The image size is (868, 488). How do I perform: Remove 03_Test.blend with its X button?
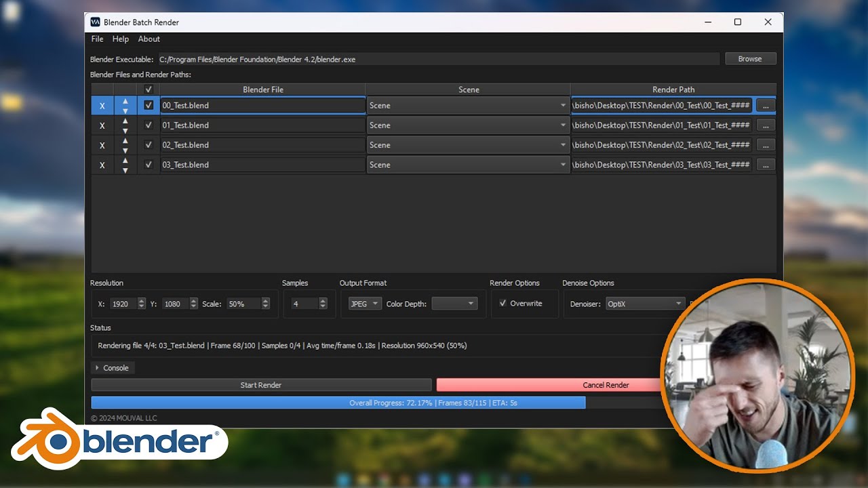102,165
